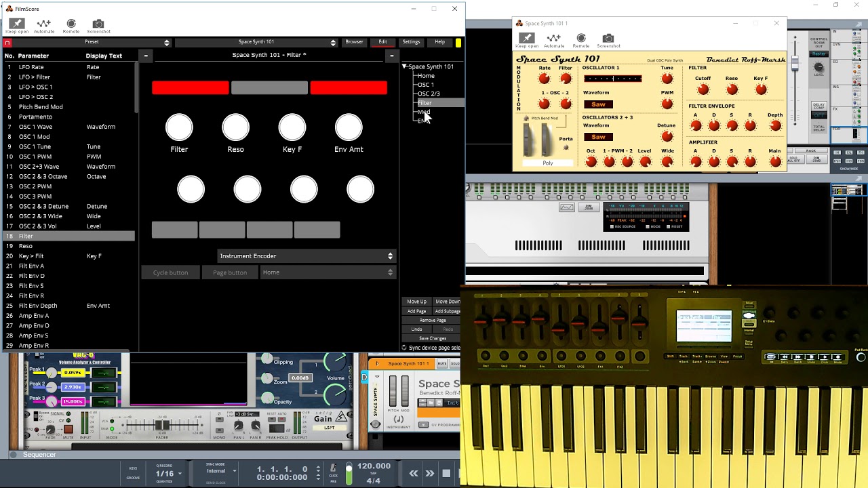Select OSC 2/3 page in the tree
This screenshot has width=868, height=488.
point(429,94)
